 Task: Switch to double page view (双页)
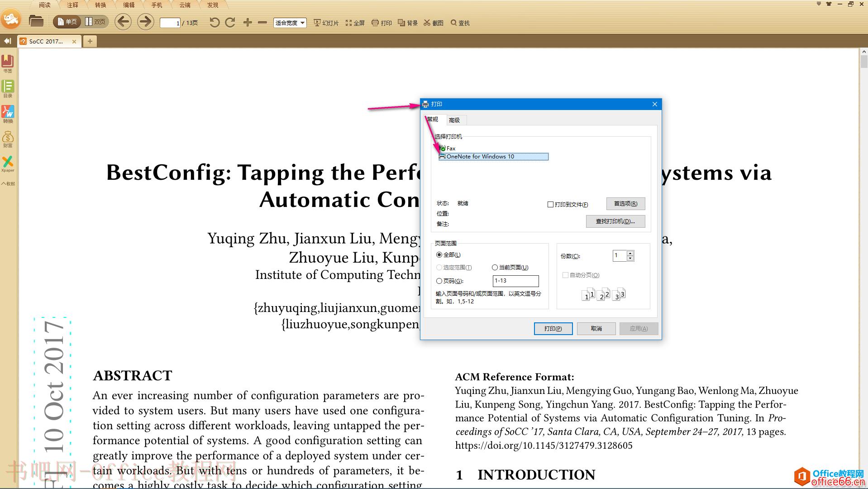click(x=95, y=22)
